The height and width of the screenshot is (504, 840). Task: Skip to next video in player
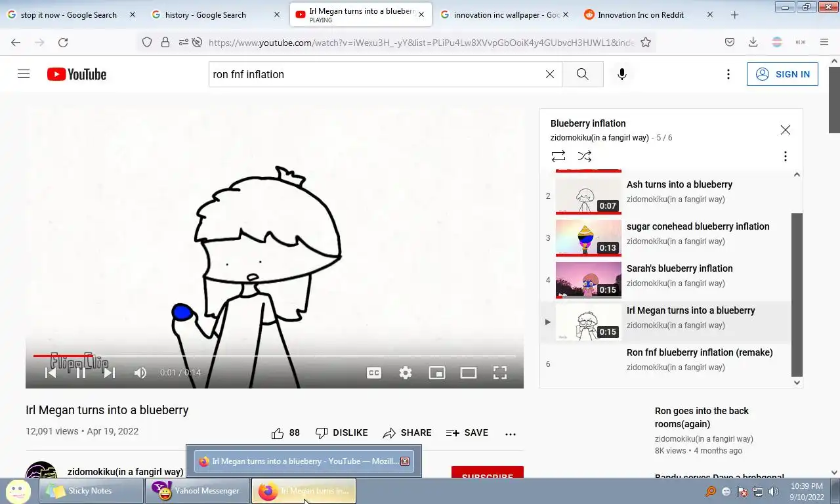pyautogui.click(x=110, y=373)
